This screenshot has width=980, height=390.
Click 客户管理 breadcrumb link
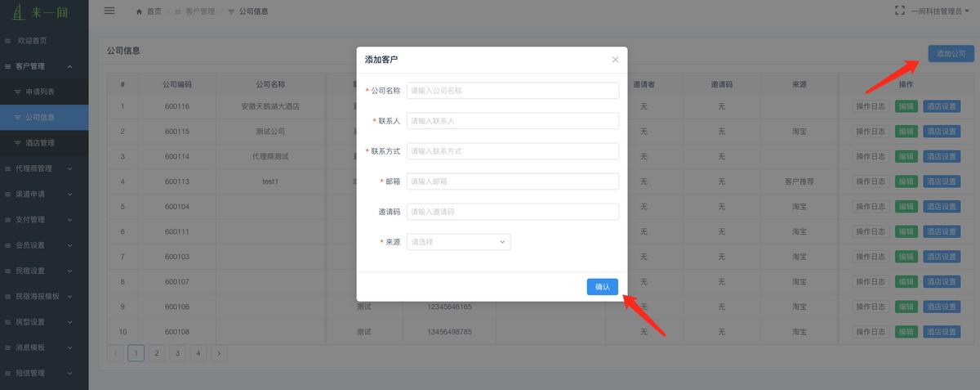point(200,11)
